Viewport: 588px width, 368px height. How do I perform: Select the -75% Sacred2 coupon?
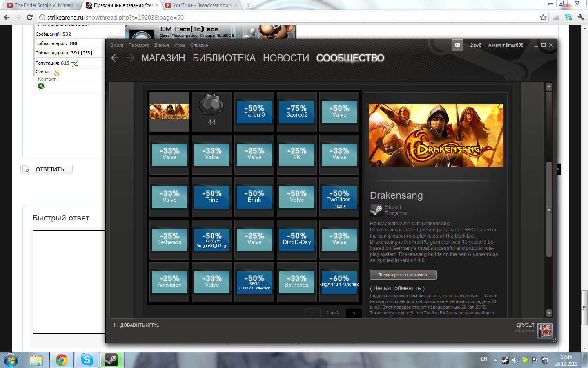[297, 112]
